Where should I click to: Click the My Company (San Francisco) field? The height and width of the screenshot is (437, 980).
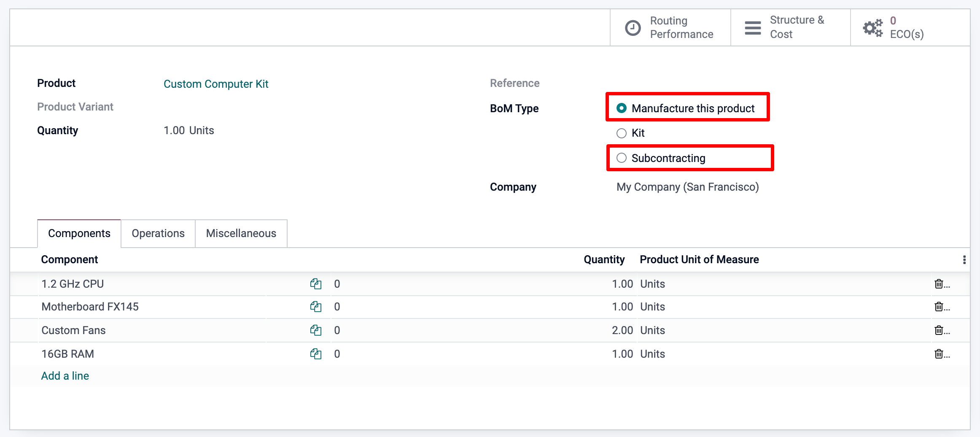pos(687,187)
